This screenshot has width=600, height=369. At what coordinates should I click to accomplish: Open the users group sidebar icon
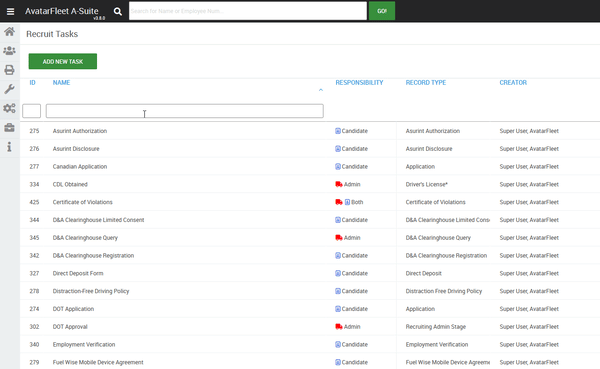click(x=10, y=51)
